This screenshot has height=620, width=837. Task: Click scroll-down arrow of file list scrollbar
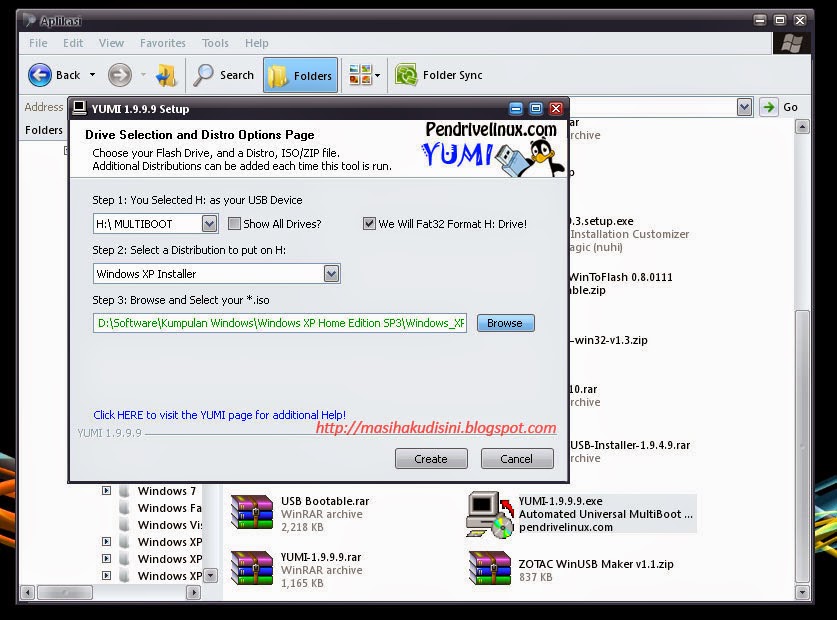click(802, 592)
